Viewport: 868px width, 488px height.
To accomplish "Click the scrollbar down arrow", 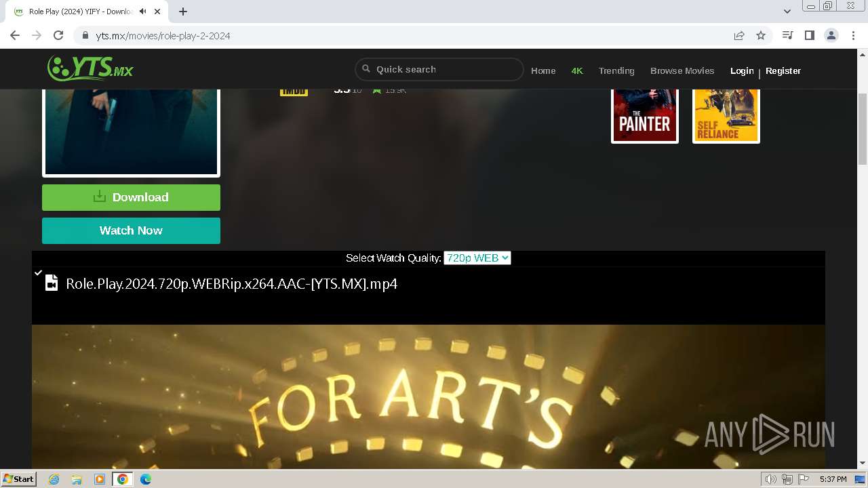I will click(863, 464).
